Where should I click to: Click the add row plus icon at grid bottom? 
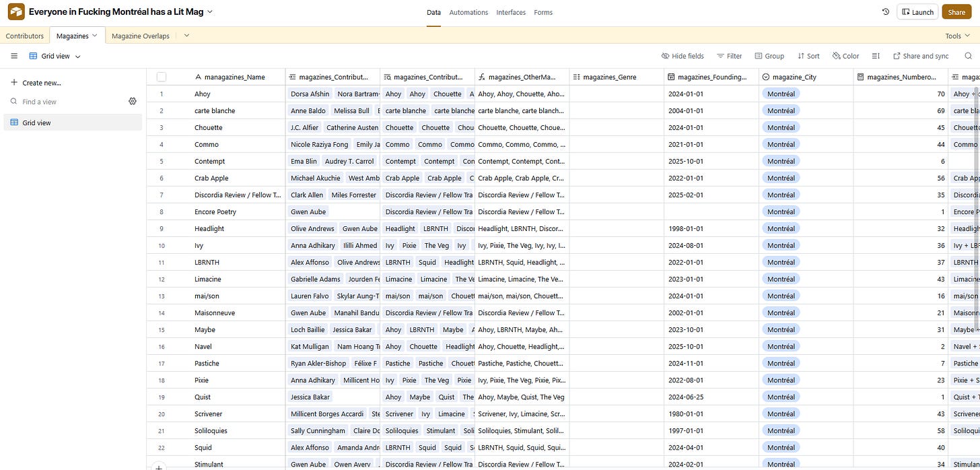click(x=159, y=467)
